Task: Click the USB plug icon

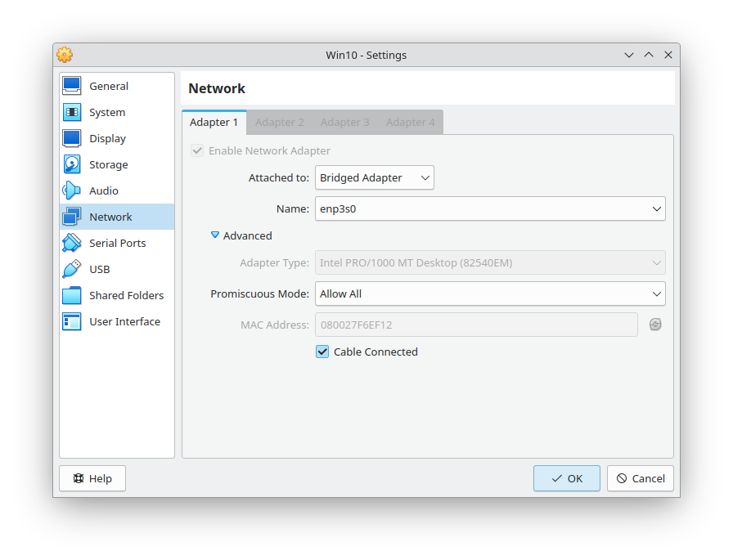Action: (x=72, y=269)
